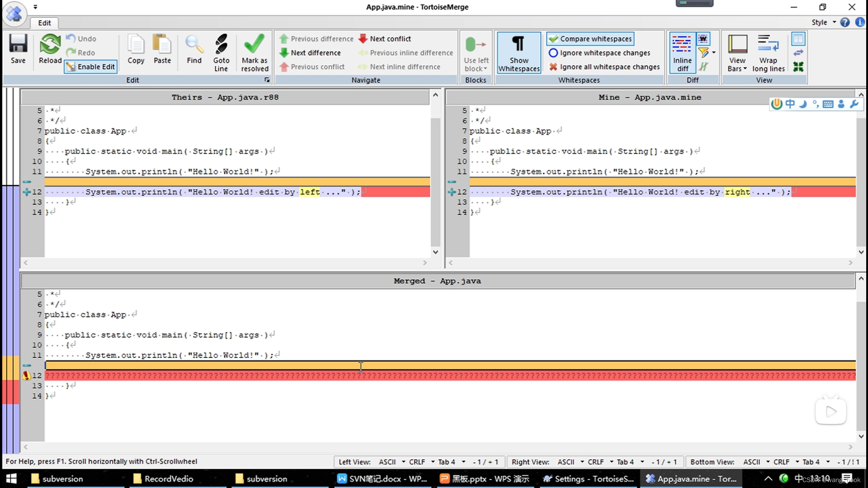The height and width of the screenshot is (488, 868).
Task: Collapse unchanged sections icon
Action: pos(798,67)
